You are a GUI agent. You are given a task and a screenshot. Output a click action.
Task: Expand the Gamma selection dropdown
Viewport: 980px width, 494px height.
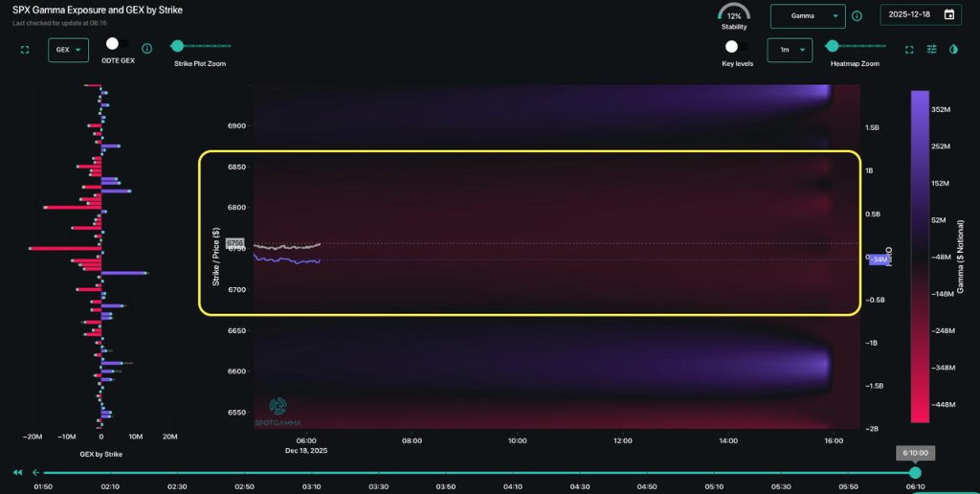pyautogui.click(x=807, y=16)
